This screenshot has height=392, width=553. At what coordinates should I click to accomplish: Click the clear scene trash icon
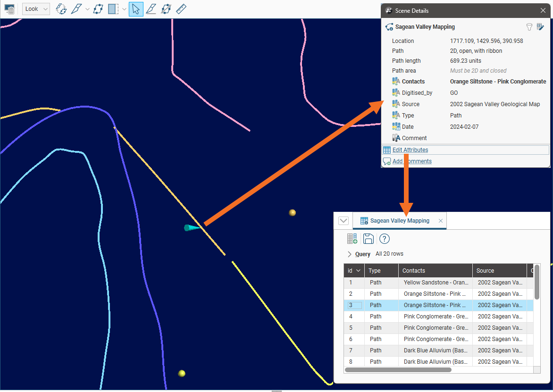[9, 9]
